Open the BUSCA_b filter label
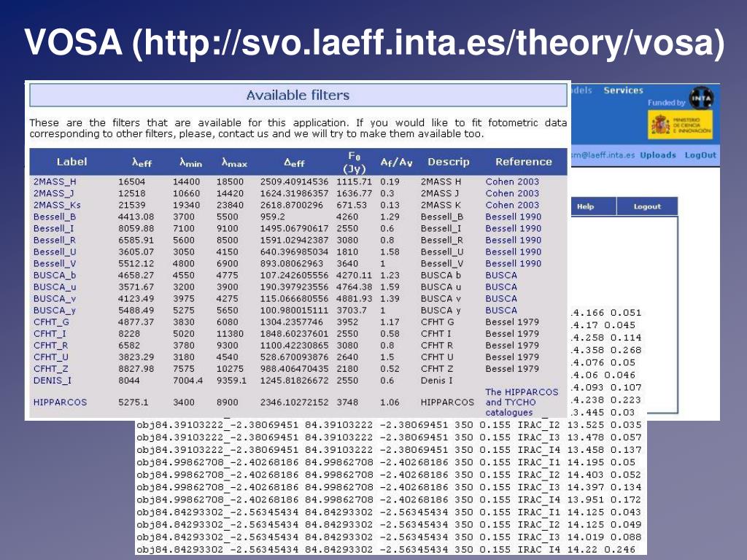Image resolution: width=747 pixels, height=560 pixels. click(55, 275)
